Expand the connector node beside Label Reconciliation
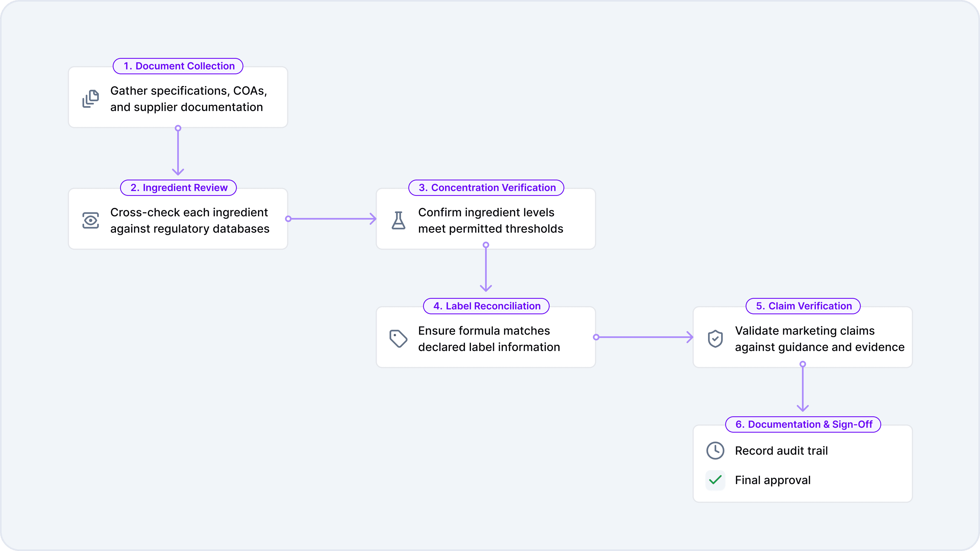Screen dimensions: 980x551 pos(596,337)
